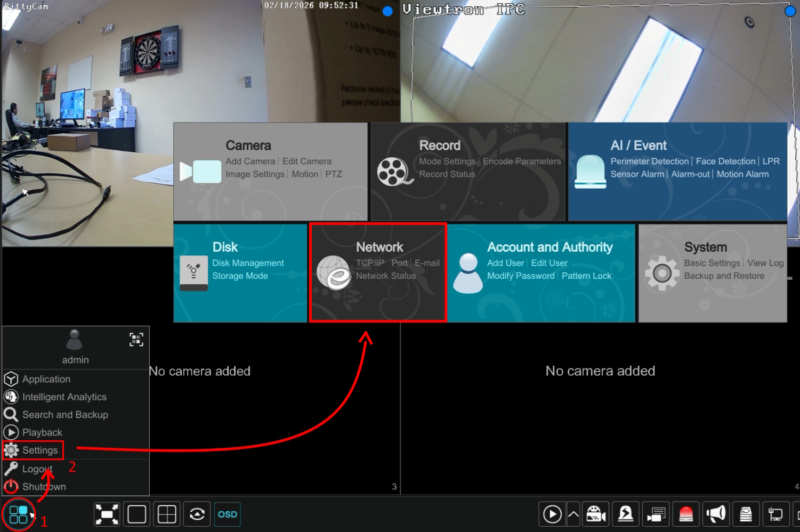Start the camera sequence dwell view
The height and width of the screenshot is (532, 800).
coord(197,514)
